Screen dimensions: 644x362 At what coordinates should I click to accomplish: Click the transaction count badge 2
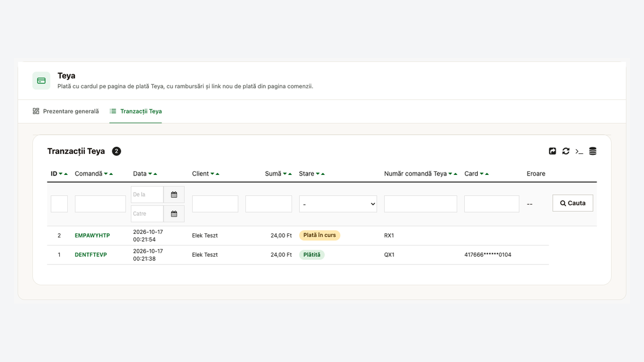pos(117,151)
